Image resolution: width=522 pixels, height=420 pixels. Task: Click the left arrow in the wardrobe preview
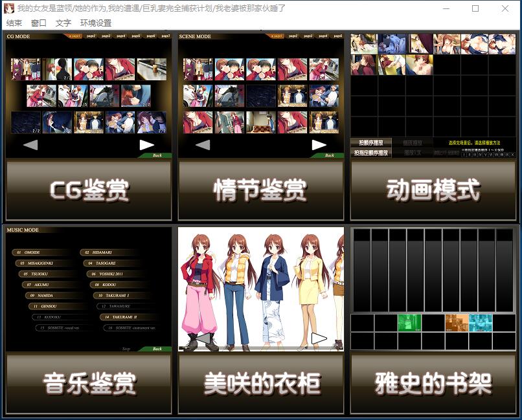click(x=203, y=338)
